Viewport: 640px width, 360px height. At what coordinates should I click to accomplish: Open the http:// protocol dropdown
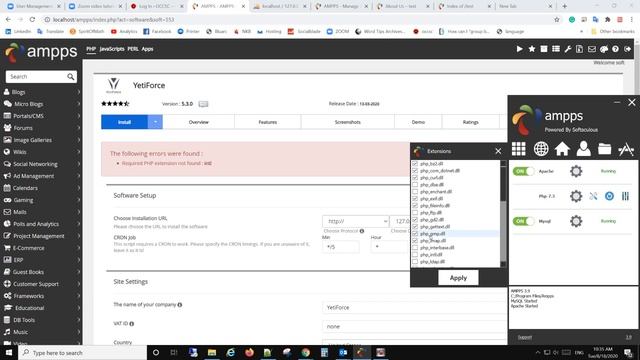[356, 221]
